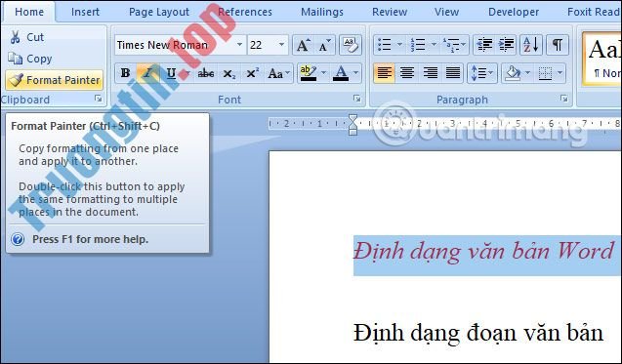Screen dimensions: 622x364
Task: Shrink the font size
Action: pos(325,45)
